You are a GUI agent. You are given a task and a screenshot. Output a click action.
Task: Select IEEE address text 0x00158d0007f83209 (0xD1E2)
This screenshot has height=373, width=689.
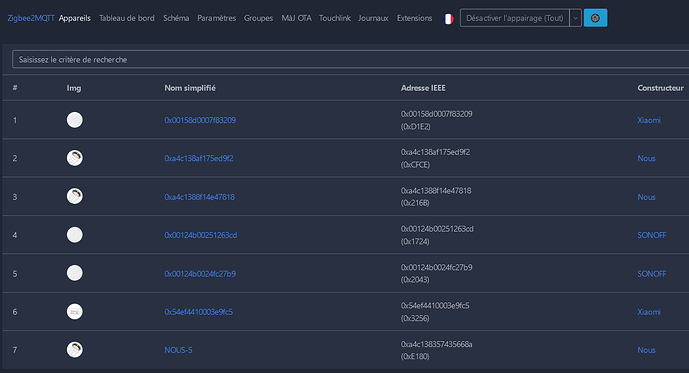(436, 120)
